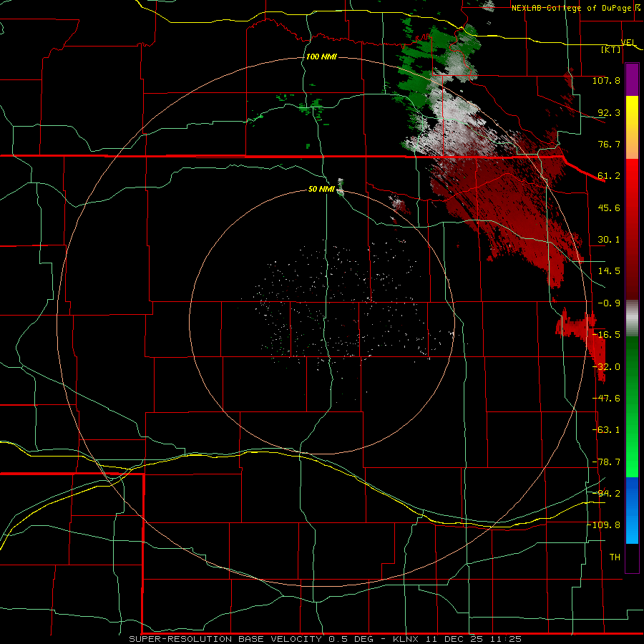
Task: Click the 76.7 velocity scale value
Action: coord(609,144)
